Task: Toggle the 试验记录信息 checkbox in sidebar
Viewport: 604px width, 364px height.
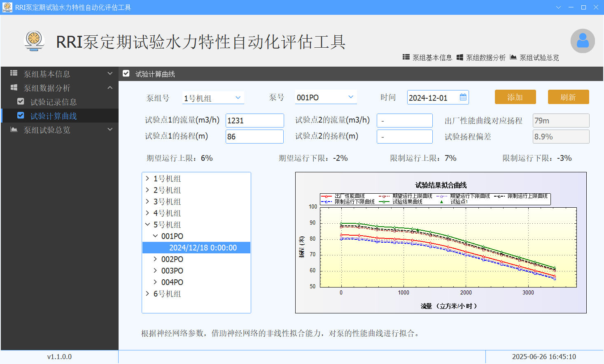Action: coord(21,102)
